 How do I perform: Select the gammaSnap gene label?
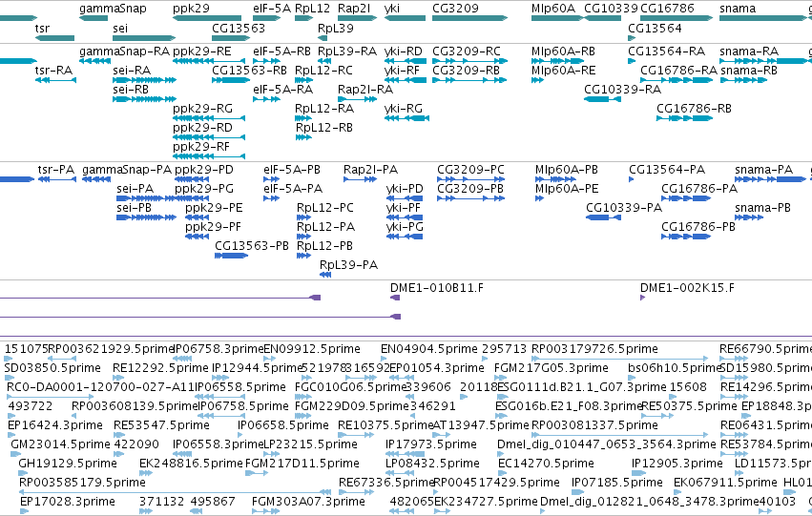click(113, 9)
